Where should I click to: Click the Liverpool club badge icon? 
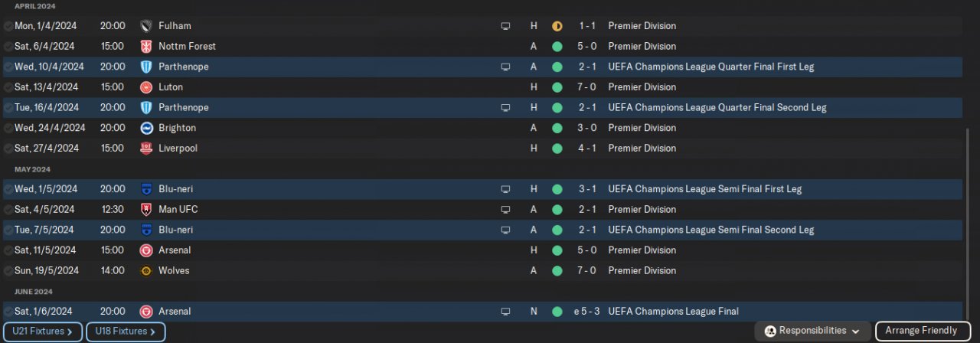[x=146, y=149]
